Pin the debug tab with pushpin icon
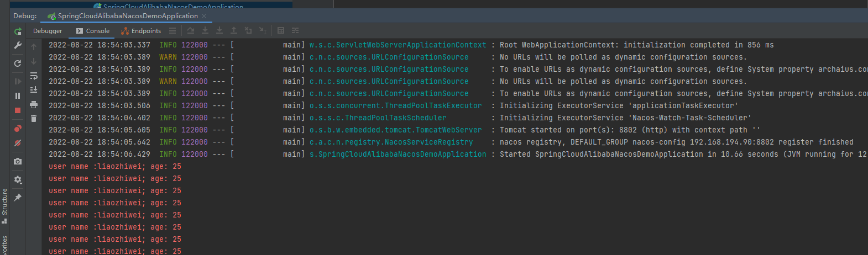Screen dimensions: 868x255 pos(18,197)
